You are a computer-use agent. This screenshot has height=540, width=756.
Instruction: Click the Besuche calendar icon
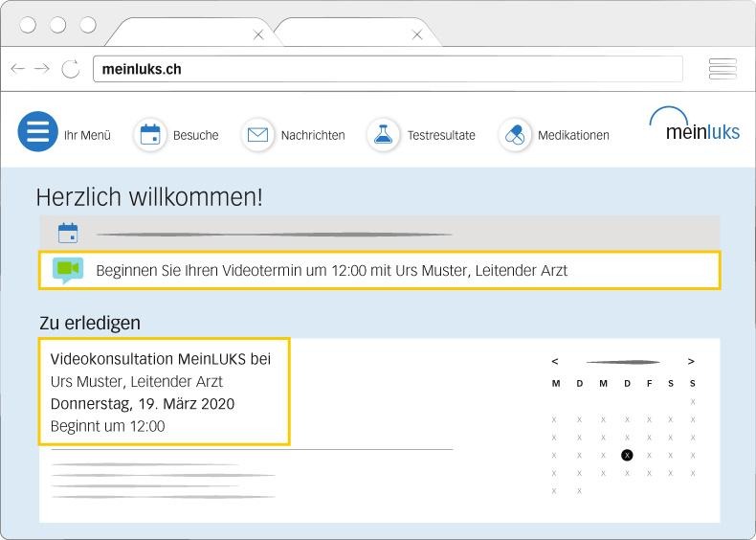coord(150,135)
